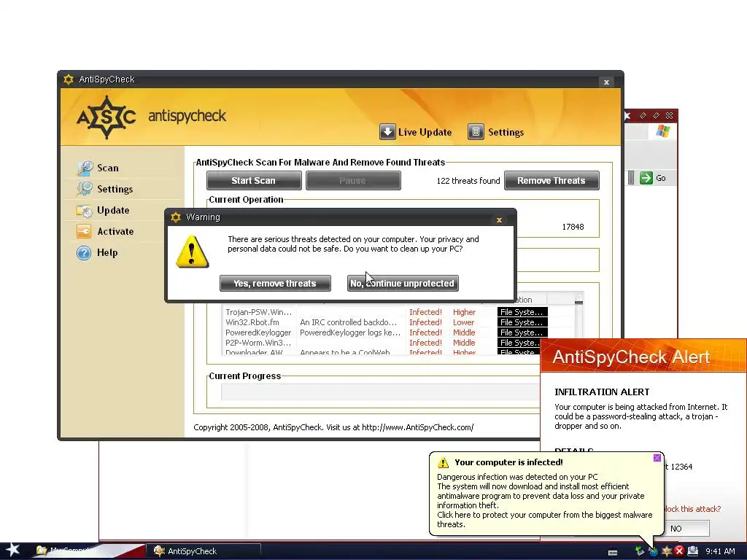The width and height of the screenshot is (747, 560).
Task: Open the Start menu star button
Action: pos(13,551)
